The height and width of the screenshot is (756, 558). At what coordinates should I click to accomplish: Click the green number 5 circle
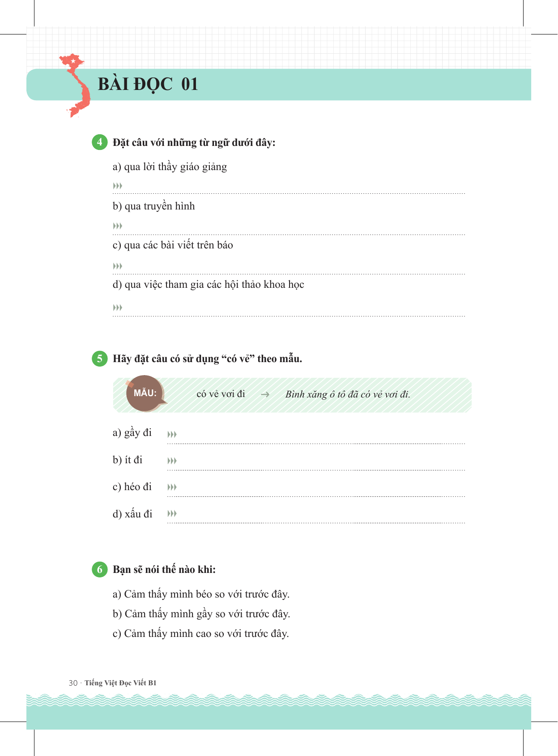(x=99, y=359)
